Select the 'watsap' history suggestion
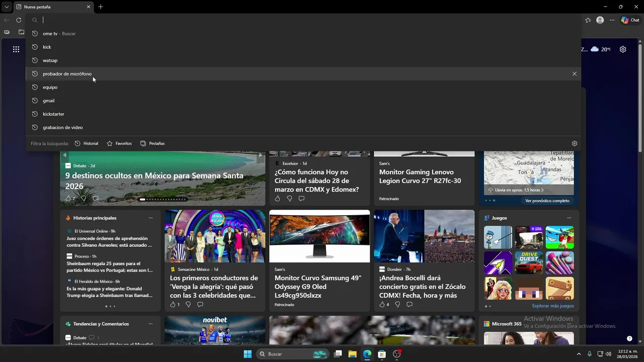644x362 pixels. [303, 60]
